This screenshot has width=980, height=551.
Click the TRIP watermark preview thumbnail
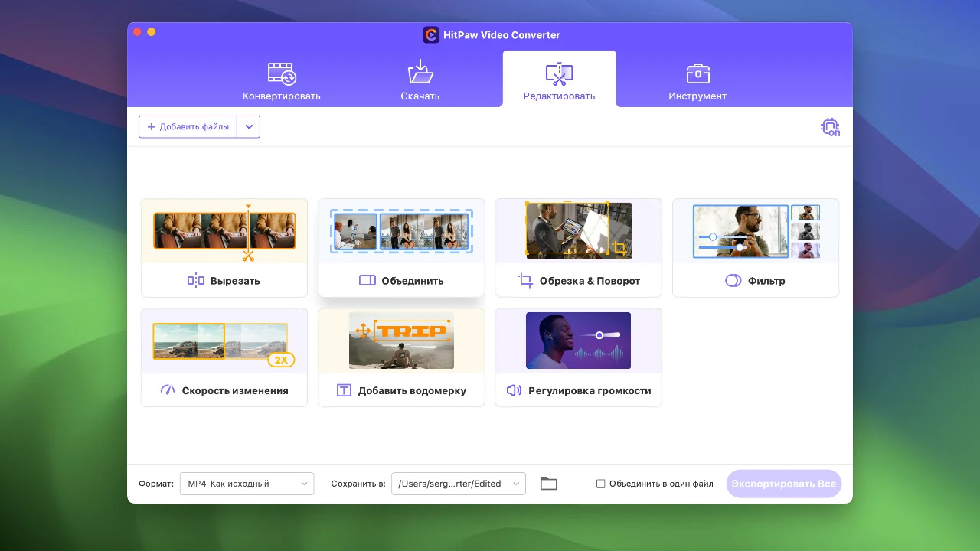[x=401, y=341]
